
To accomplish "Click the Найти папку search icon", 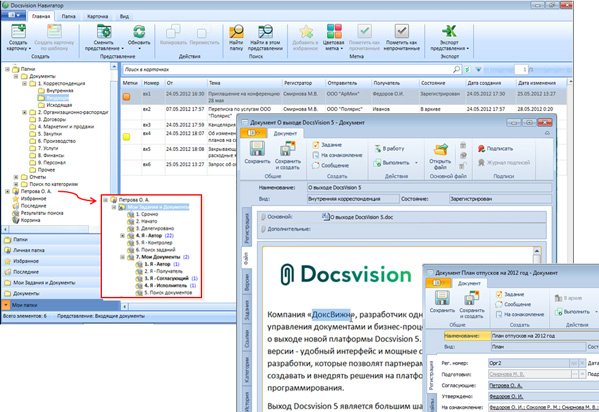I will 236,31.
